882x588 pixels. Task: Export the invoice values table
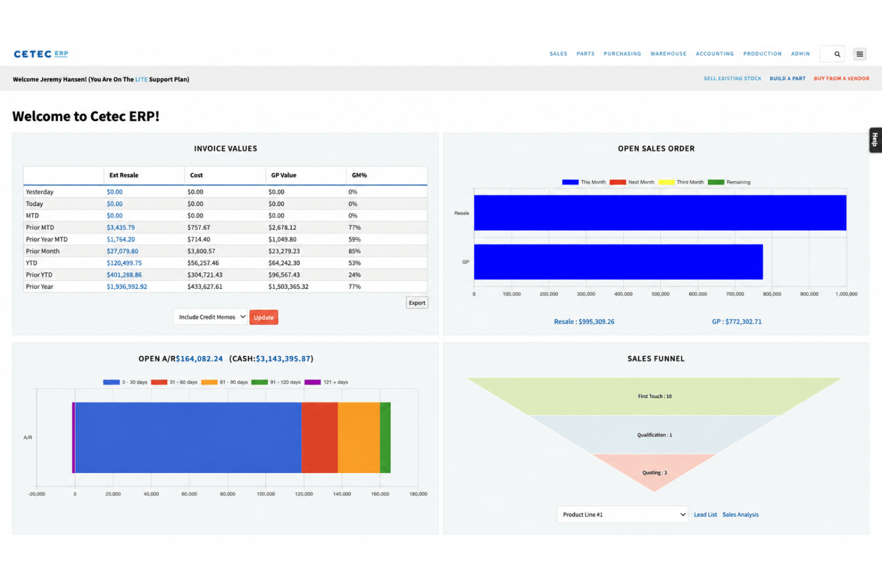[417, 303]
